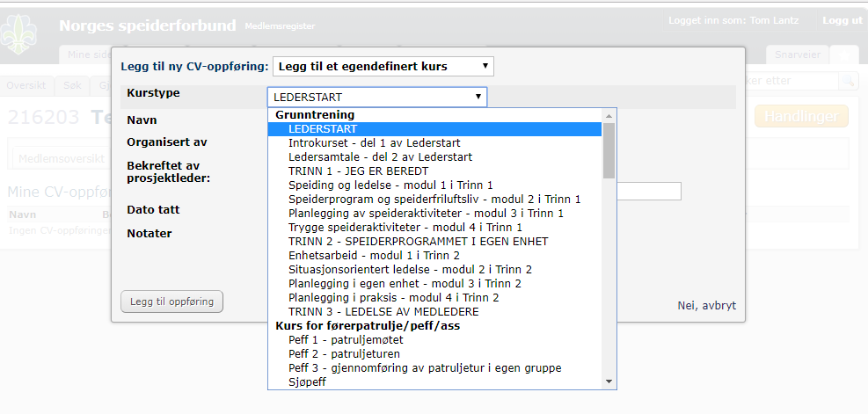Open the 'Mine side' tab behind dialog

click(x=86, y=54)
